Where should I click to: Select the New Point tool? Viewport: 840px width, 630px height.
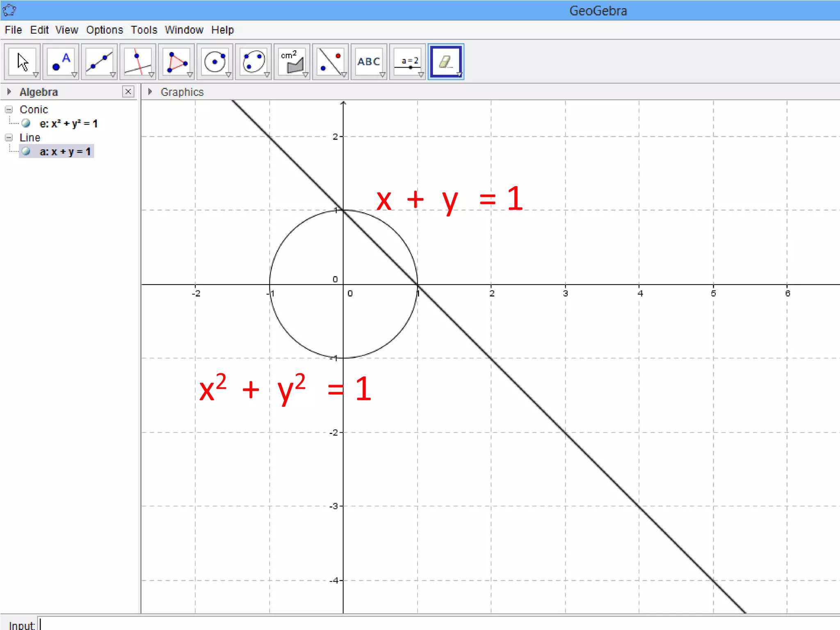(x=61, y=62)
